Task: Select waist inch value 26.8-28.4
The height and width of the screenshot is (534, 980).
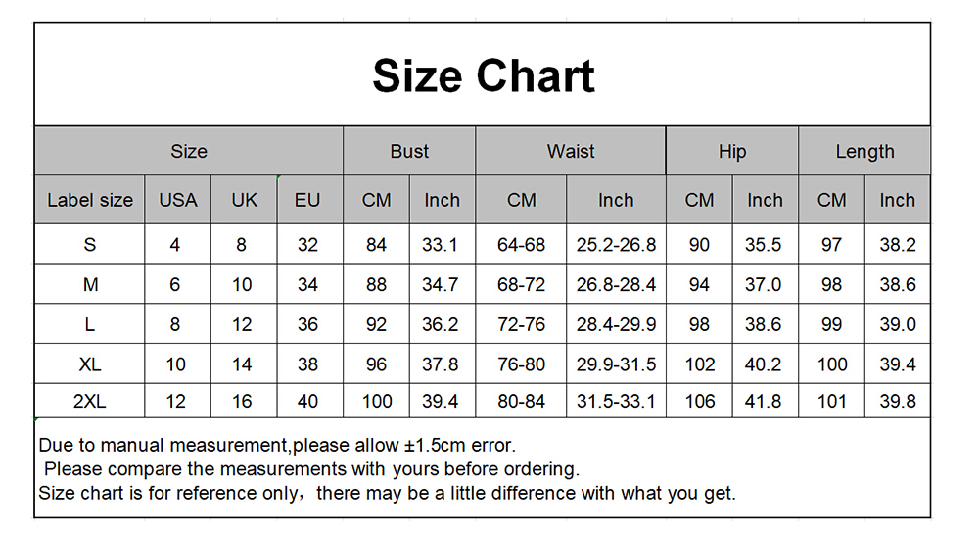Action: coord(616,285)
